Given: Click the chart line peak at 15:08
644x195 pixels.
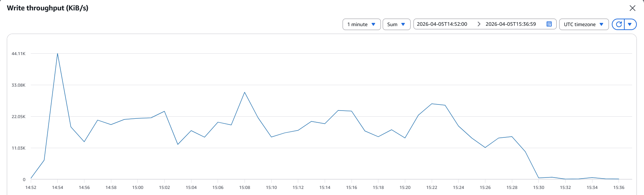Looking at the screenshot, I should tap(244, 92).
